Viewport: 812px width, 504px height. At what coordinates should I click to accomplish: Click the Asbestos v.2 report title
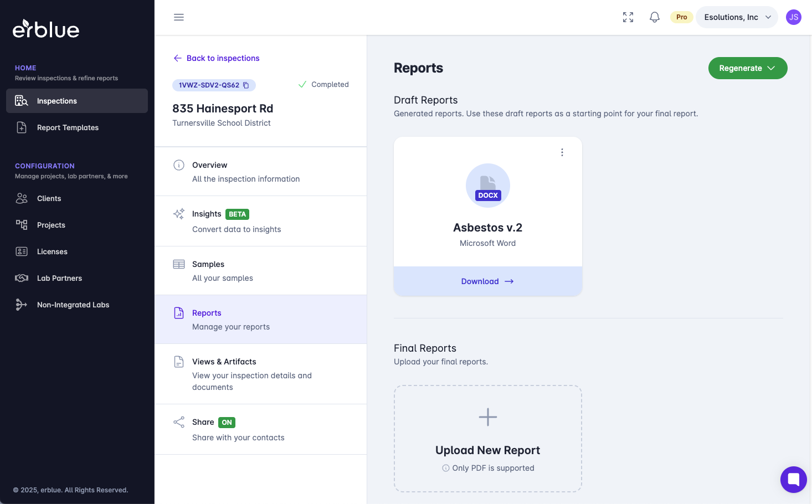coord(488,228)
